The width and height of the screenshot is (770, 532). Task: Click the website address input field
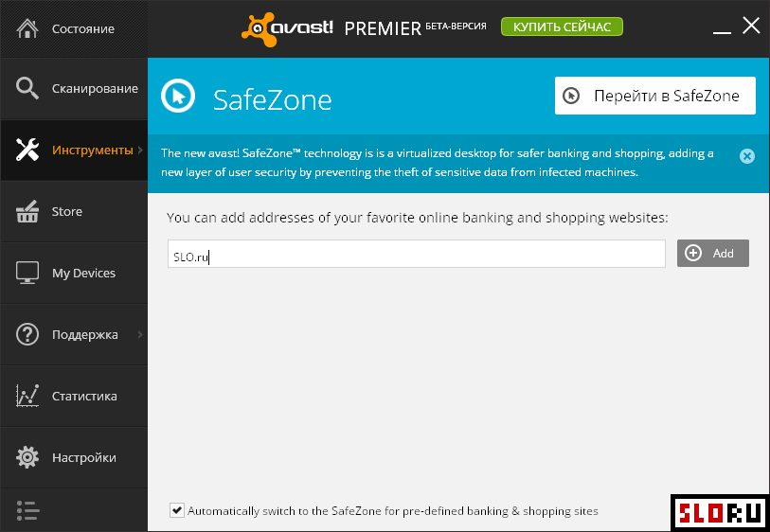point(417,254)
